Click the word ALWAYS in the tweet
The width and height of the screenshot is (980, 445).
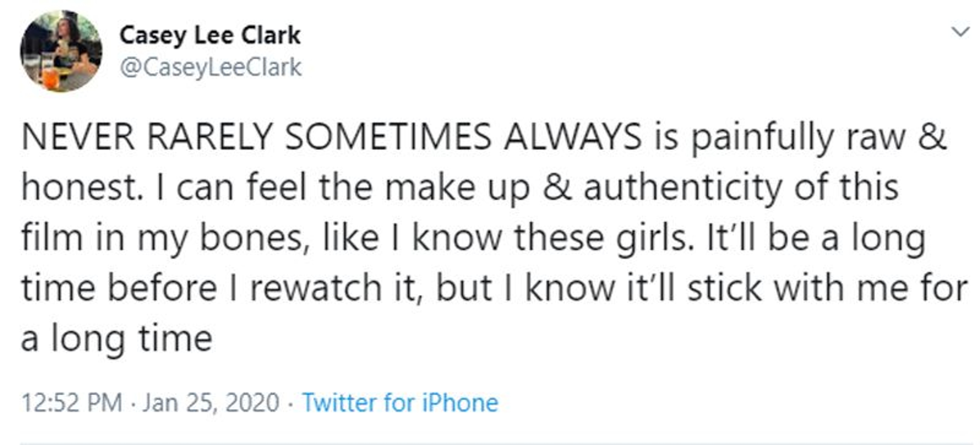(x=573, y=137)
